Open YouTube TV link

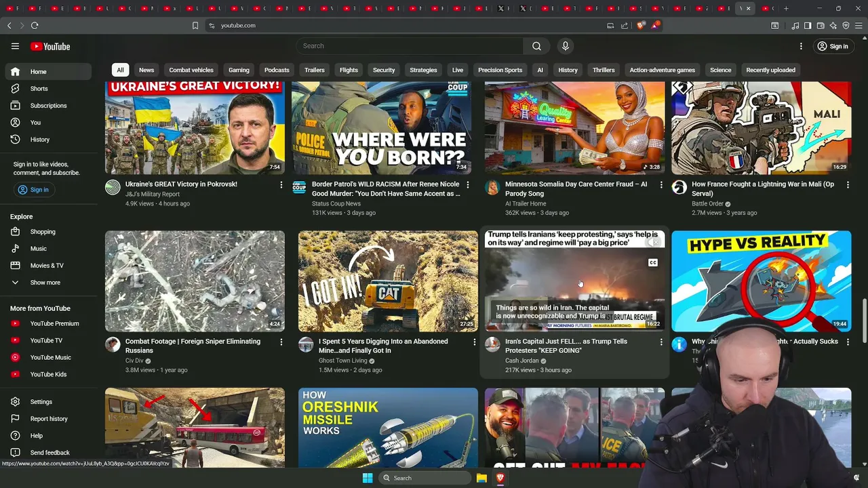point(47,340)
